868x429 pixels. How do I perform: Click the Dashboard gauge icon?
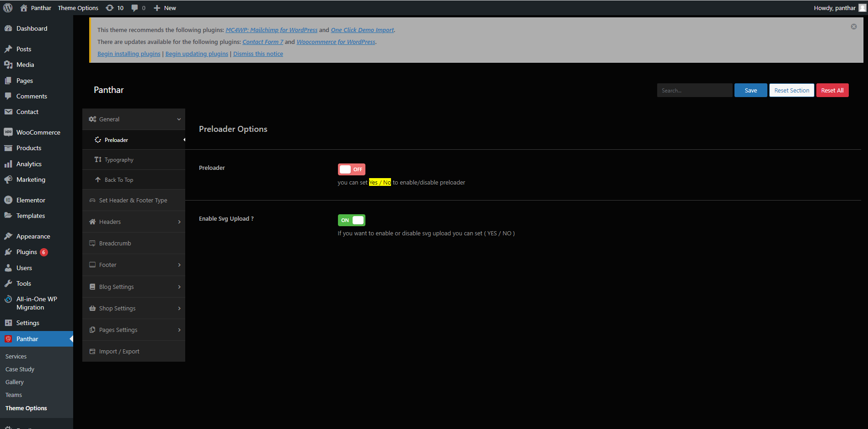pyautogui.click(x=8, y=28)
